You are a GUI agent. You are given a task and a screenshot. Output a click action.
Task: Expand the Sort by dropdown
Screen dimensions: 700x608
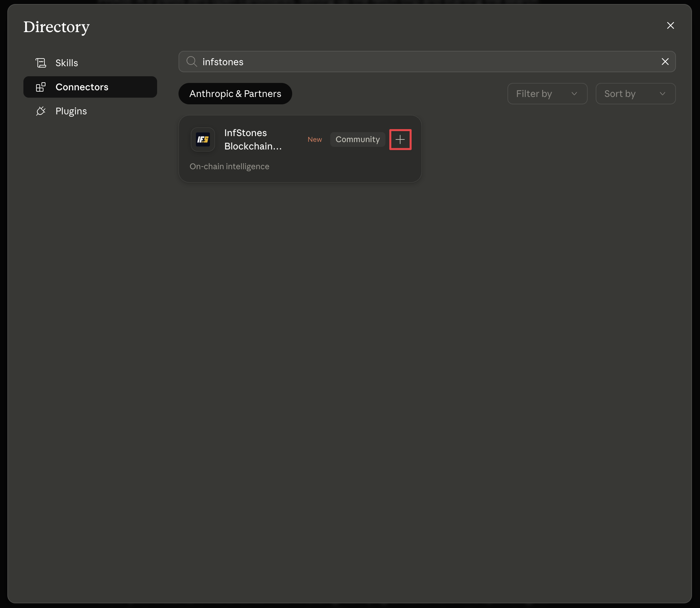[x=635, y=94]
